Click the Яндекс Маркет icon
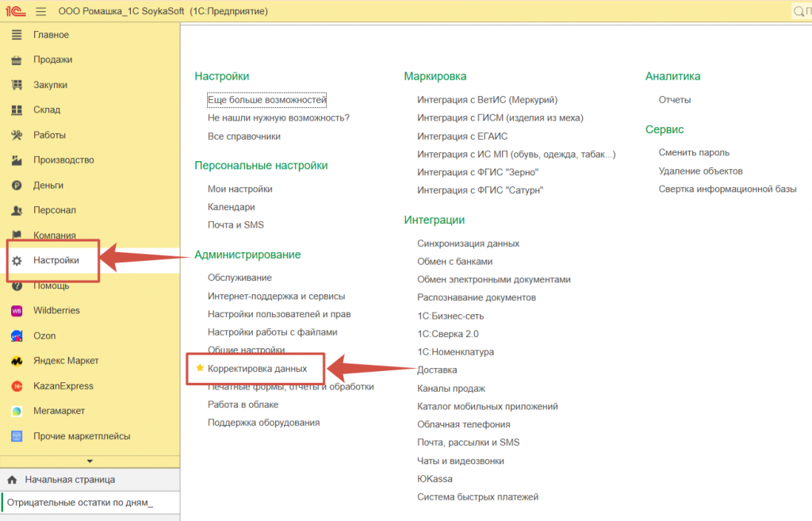 coord(17,361)
